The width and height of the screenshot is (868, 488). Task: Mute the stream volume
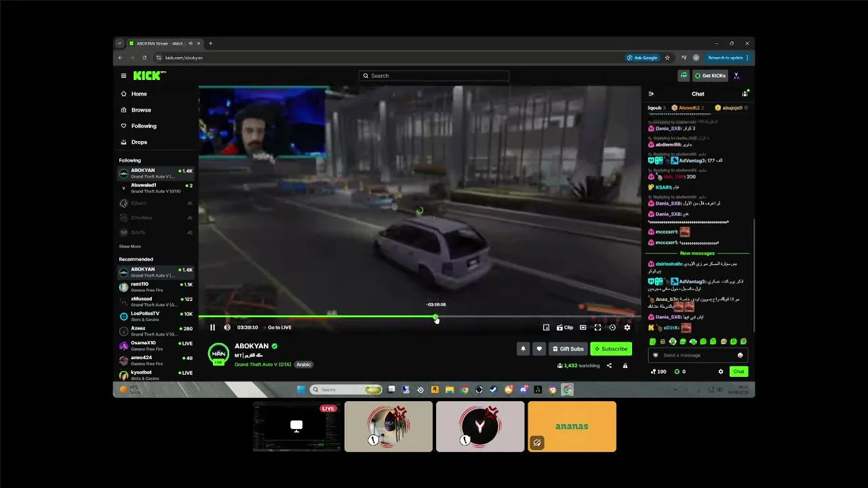point(227,327)
